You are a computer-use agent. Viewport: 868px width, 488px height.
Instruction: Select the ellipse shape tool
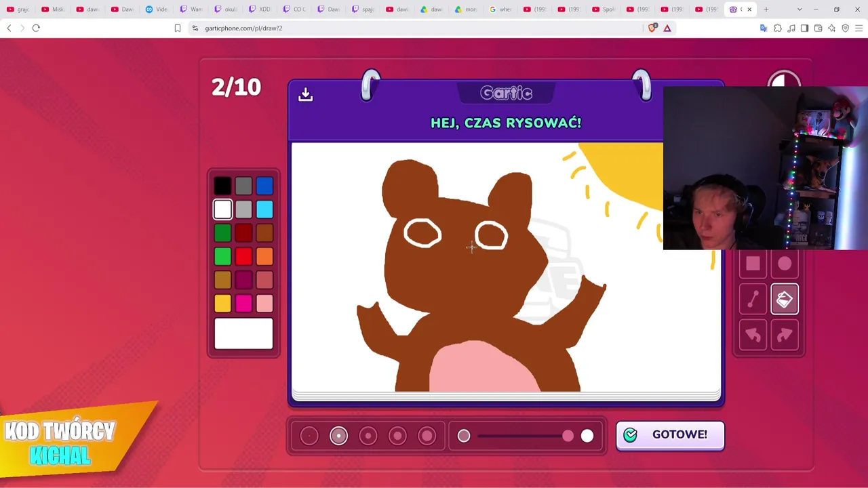785,264
